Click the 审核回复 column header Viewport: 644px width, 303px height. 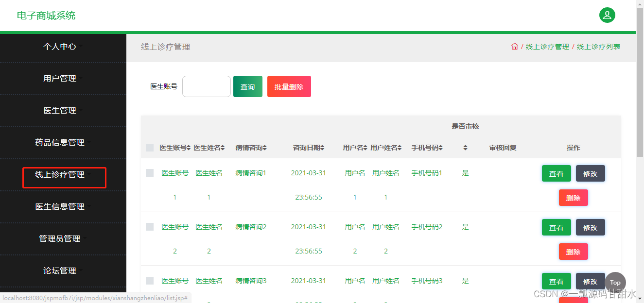click(503, 148)
